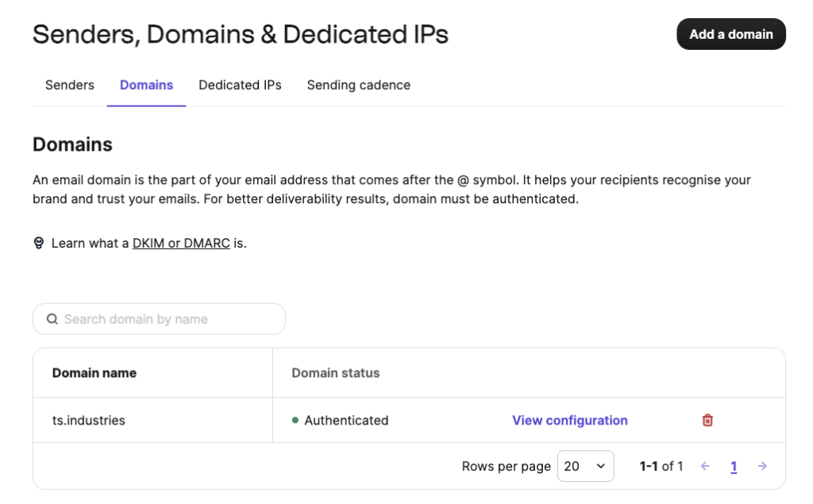This screenshot has height=504, width=813.
Task: Open the Rows per page dropdown
Action: (585, 467)
